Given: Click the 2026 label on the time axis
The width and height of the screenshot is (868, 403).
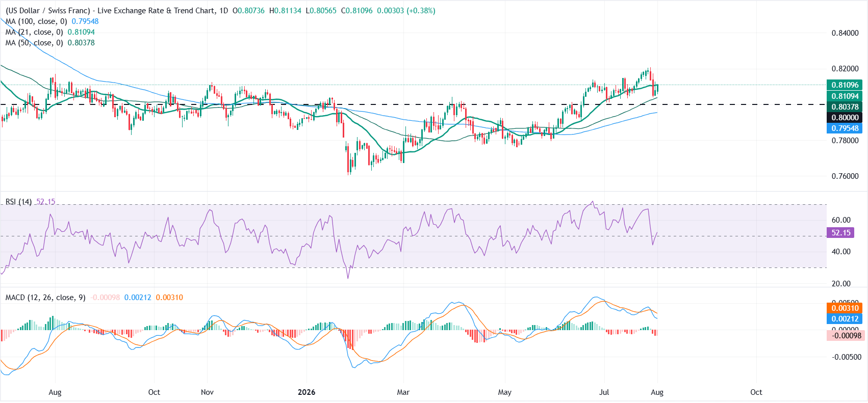Looking at the screenshot, I should [307, 392].
